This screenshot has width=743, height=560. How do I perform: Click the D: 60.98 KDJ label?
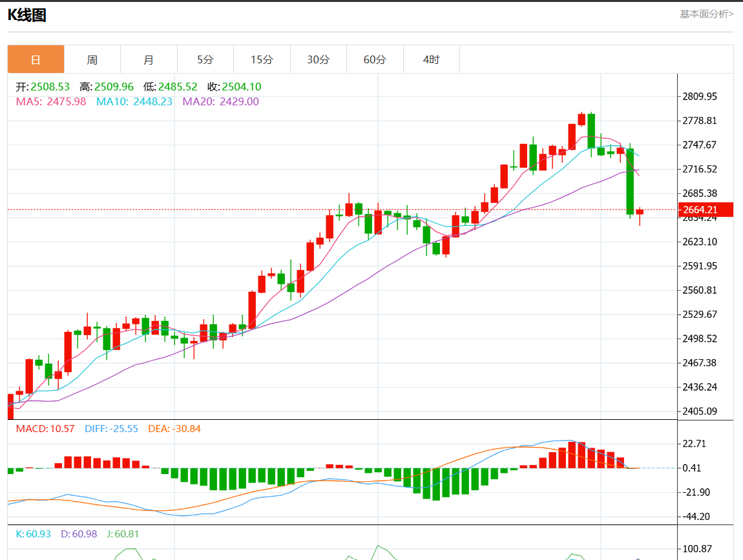79,534
